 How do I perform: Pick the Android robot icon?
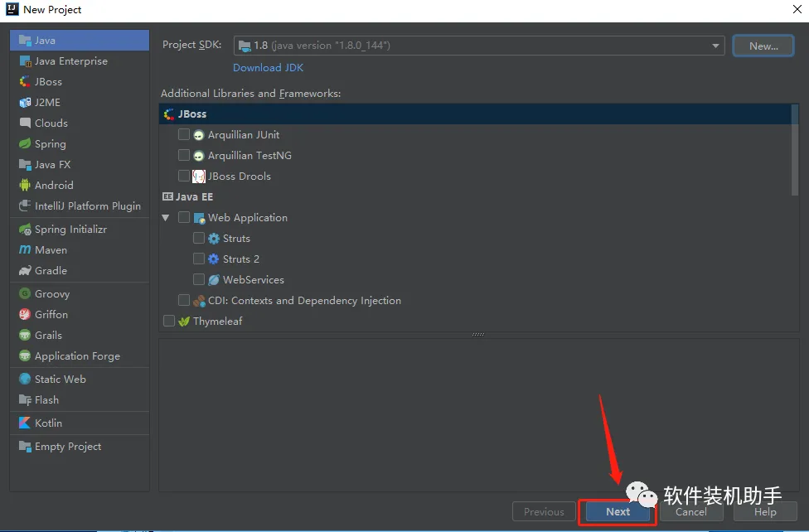point(25,185)
